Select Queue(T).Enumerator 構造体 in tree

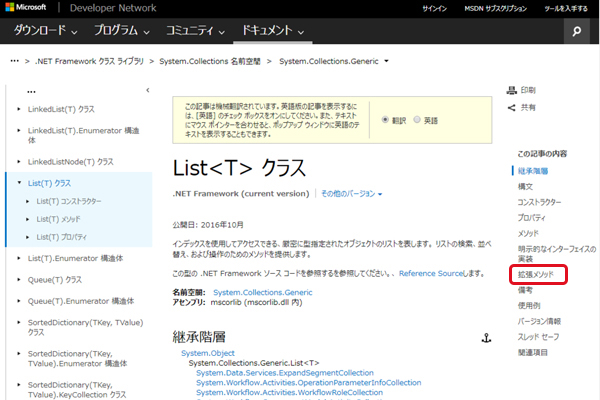[x=81, y=301]
